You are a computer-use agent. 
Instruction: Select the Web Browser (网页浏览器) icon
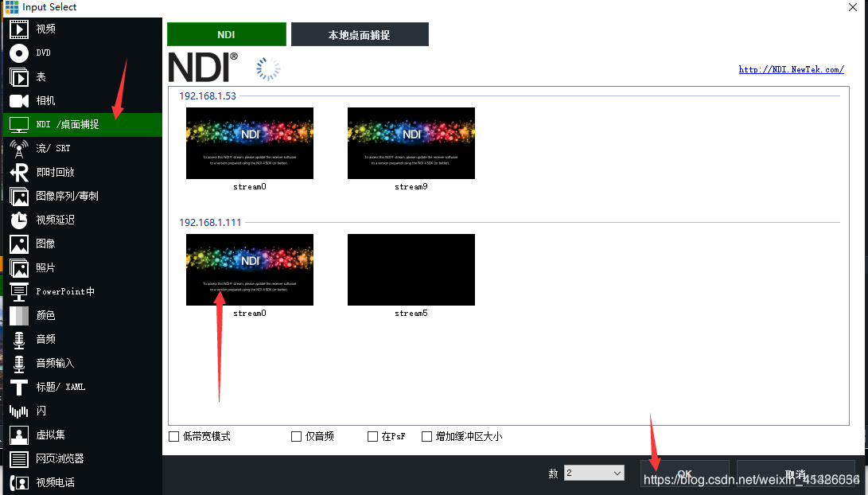tap(19, 459)
